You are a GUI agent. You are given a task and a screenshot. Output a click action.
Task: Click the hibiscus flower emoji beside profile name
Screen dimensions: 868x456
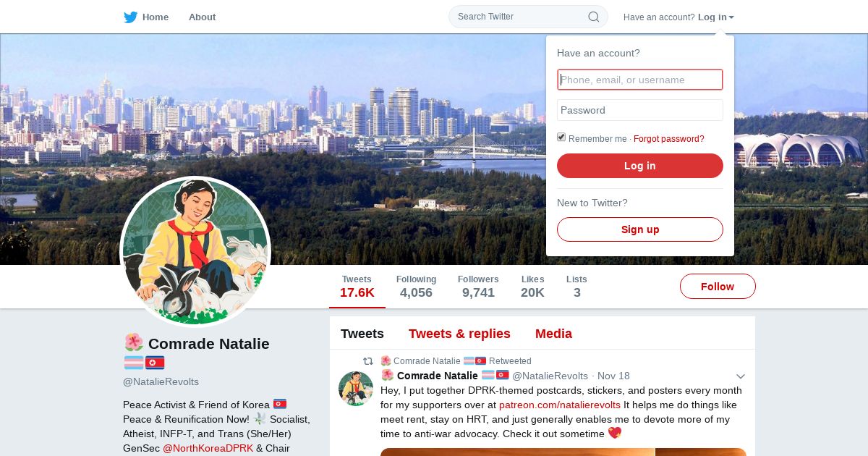pos(133,343)
